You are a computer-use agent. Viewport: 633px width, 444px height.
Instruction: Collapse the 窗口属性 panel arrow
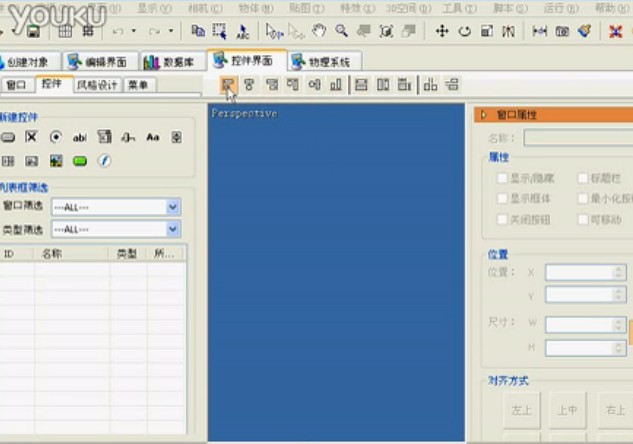click(484, 115)
